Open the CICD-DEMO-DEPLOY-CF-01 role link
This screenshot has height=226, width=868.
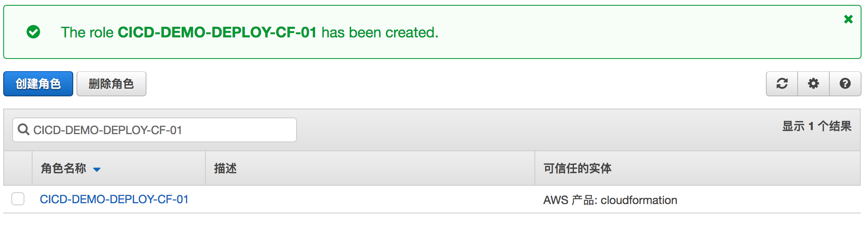pos(114,199)
